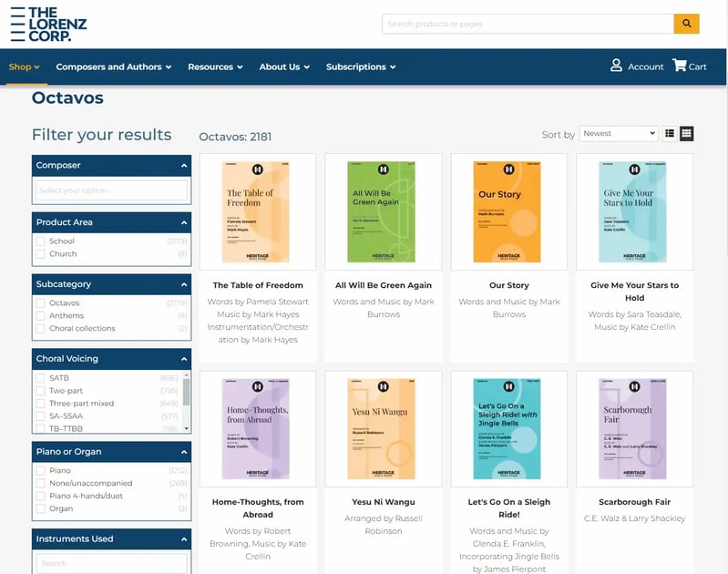This screenshot has height=574, width=728.
Task: Collapse the Composer filter panel arrow
Action: pos(184,166)
